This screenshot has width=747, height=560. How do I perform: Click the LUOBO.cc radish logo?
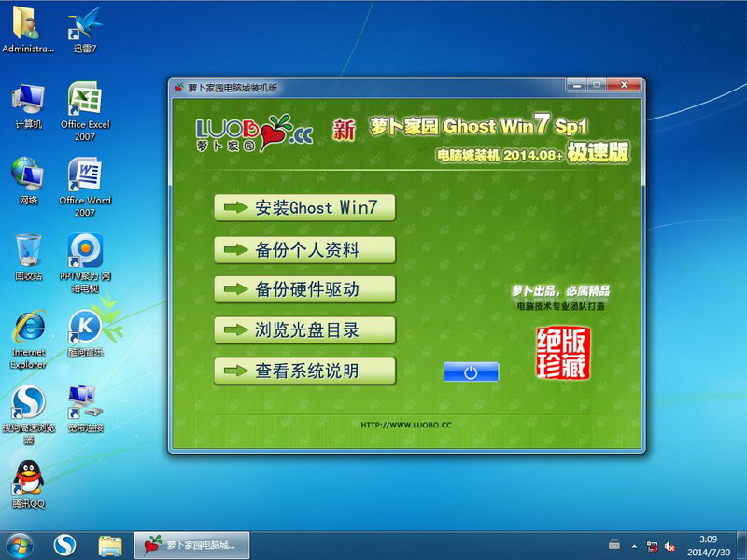pos(254,133)
